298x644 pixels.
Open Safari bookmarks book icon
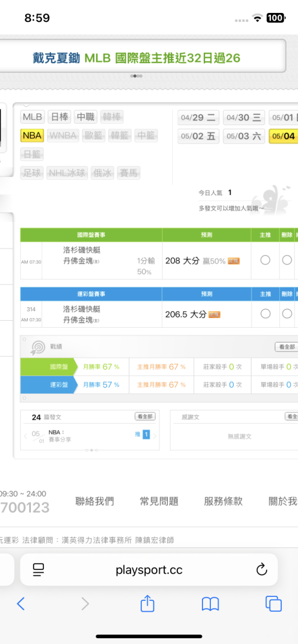pos(210,604)
